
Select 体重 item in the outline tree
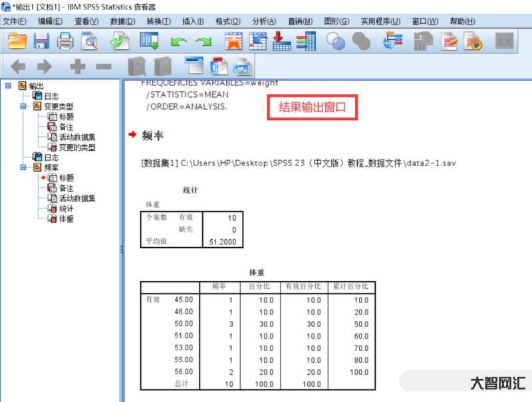coord(66,219)
